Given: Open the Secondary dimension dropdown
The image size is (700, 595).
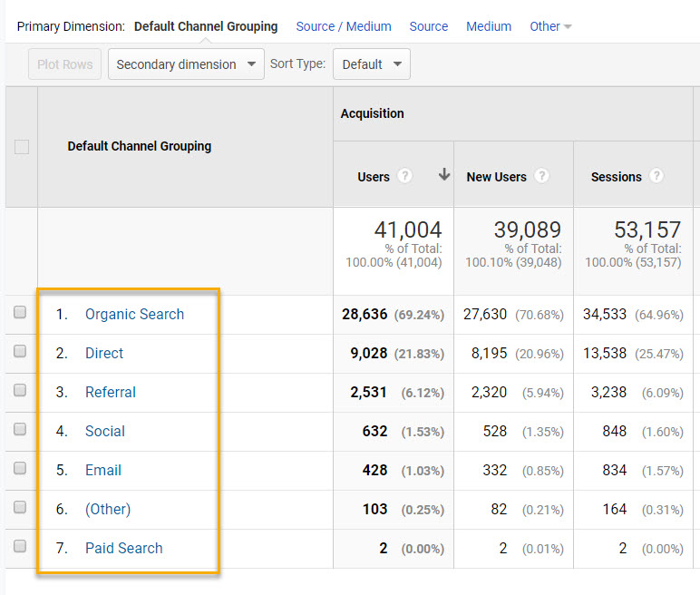Looking at the screenshot, I should pos(186,63).
